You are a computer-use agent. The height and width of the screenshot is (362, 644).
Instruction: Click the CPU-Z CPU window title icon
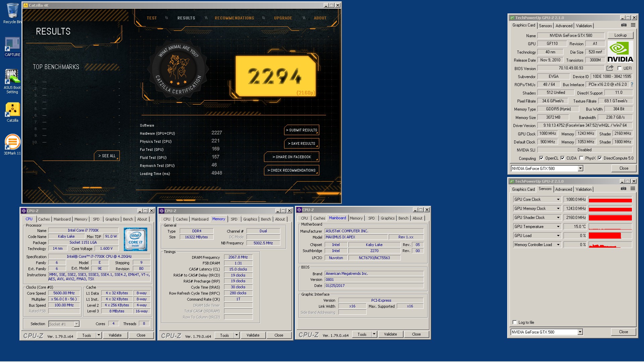24,211
